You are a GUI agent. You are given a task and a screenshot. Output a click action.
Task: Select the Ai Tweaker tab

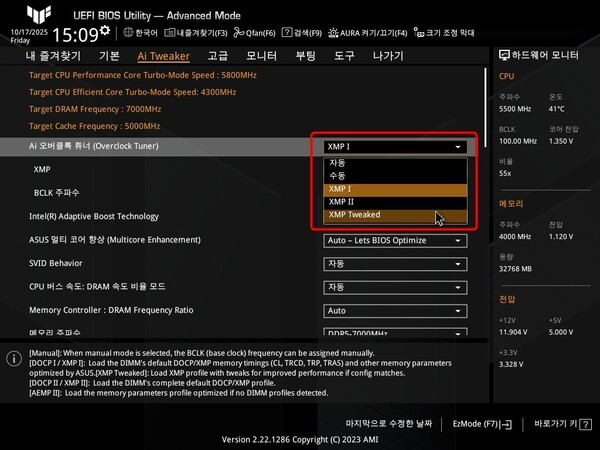[163, 56]
